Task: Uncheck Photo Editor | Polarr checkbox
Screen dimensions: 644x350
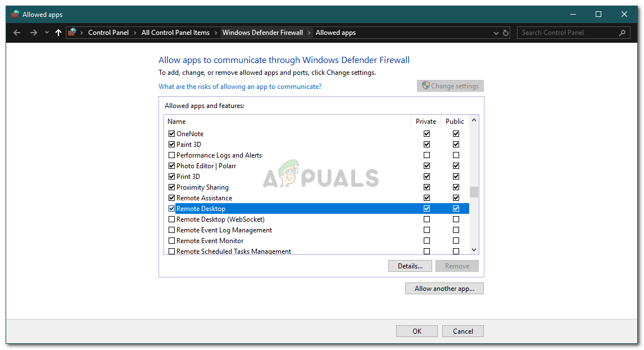Action: [172, 166]
